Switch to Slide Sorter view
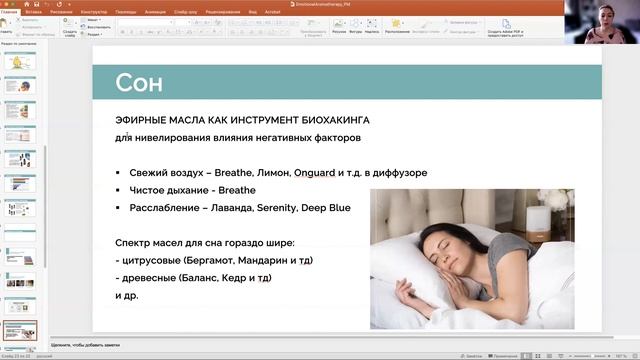The height and width of the screenshot is (360, 640). tap(538, 356)
